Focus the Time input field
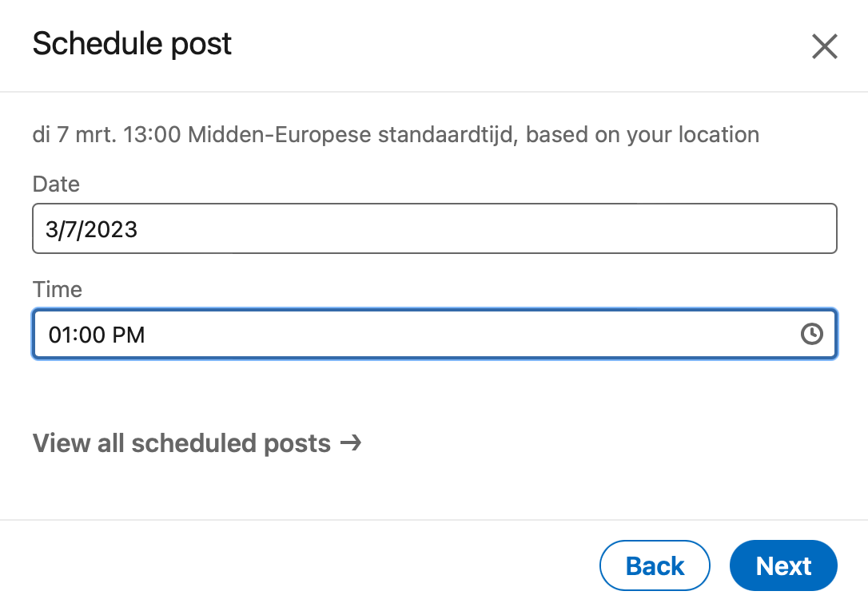 tap(435, 334)
